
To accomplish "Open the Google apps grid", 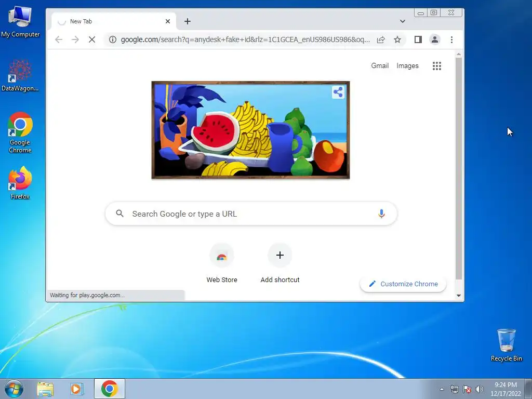I will [x=436, y=66].
